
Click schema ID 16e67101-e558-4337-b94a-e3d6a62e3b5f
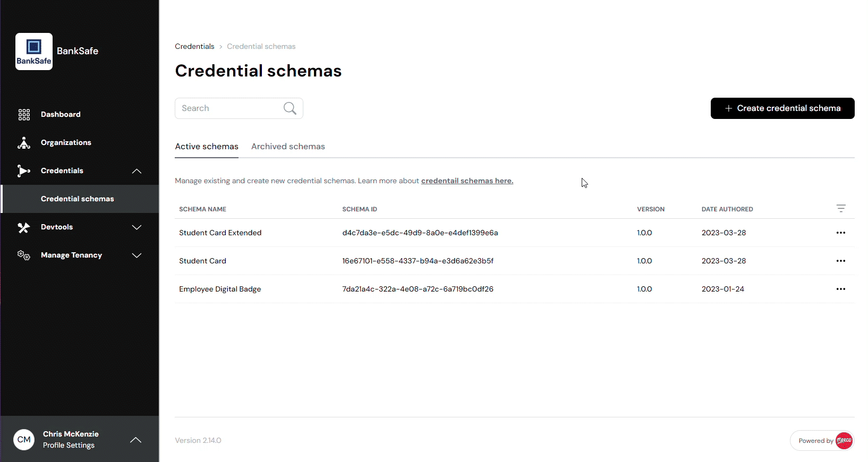pyautogui.click(x=418, y=261)
